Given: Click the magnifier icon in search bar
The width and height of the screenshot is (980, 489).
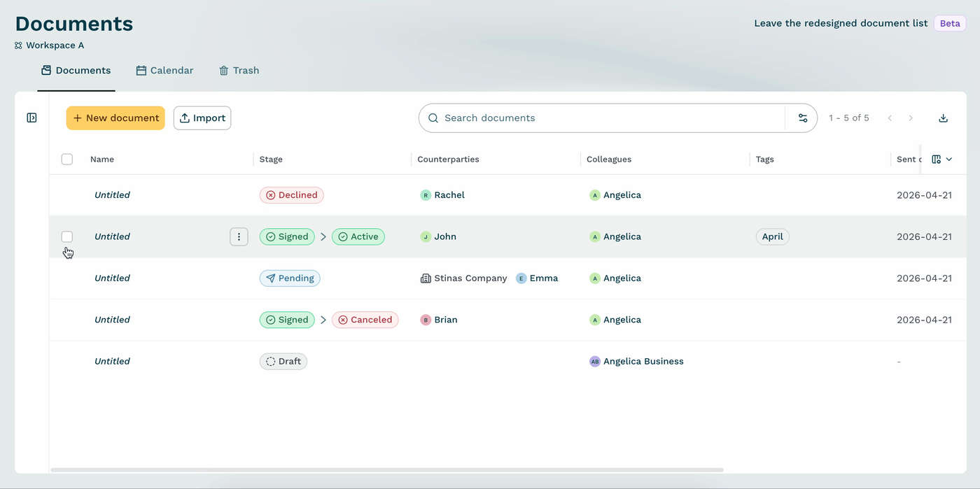Looking at the screenshot, I should coord(433,118).
